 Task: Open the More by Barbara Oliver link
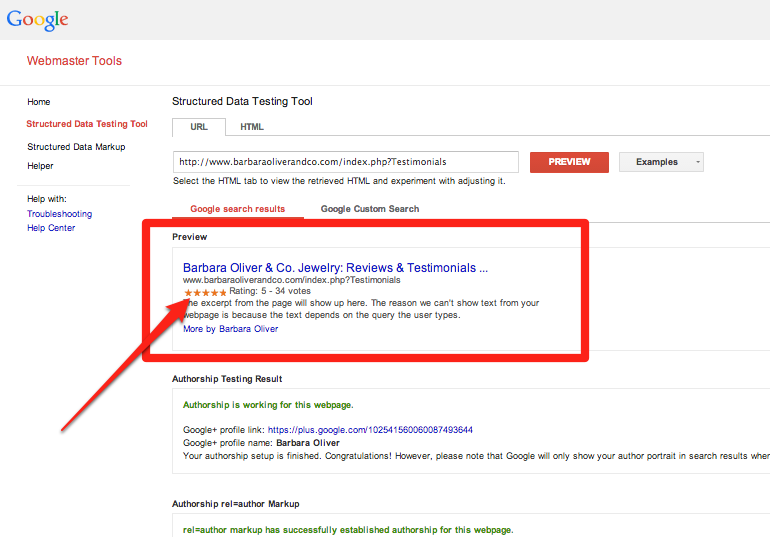(x=230, y=329)
